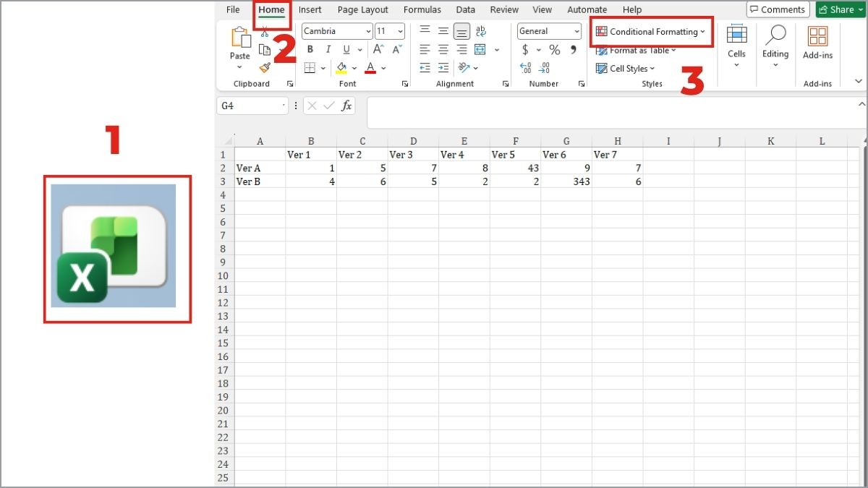Click the Paste clipboard icon
This screenshot has height=488, width=868.
click(x=240, y=38)
